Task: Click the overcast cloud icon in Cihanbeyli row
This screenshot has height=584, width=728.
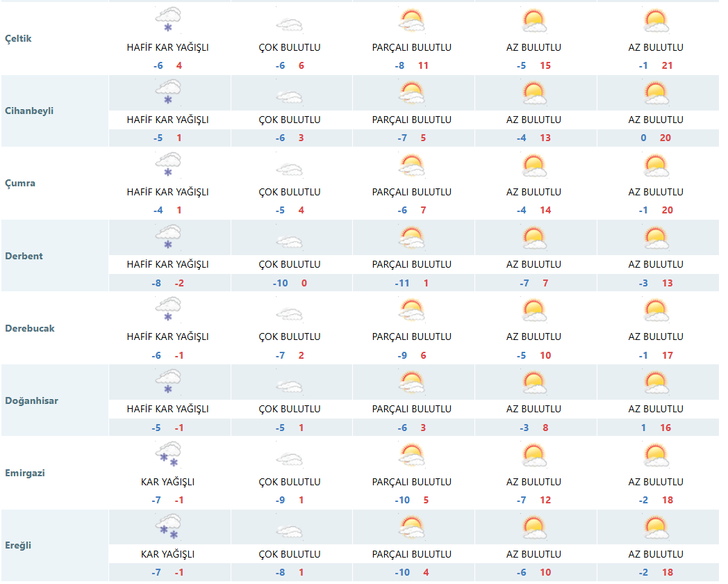Action: tap(289, 97)
